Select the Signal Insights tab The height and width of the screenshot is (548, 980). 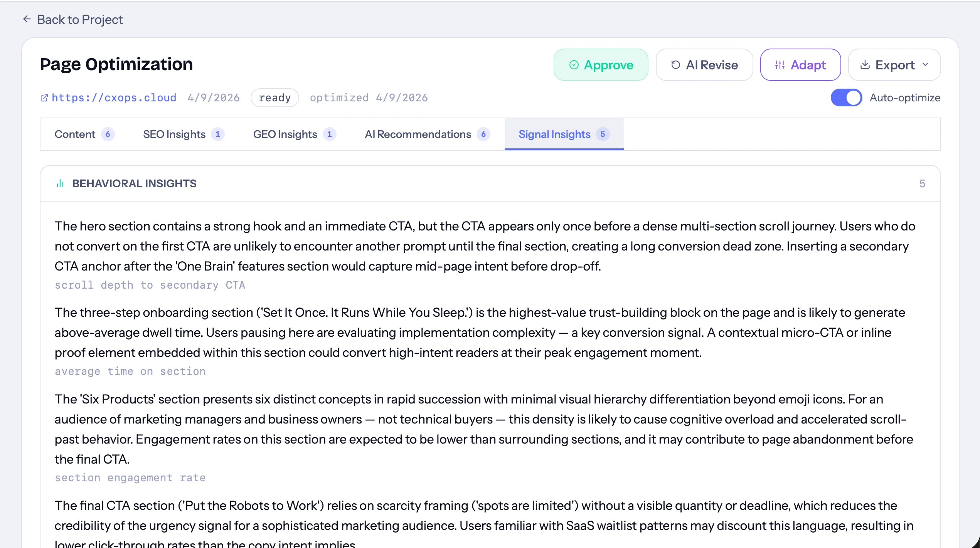(x=564, y=134)
